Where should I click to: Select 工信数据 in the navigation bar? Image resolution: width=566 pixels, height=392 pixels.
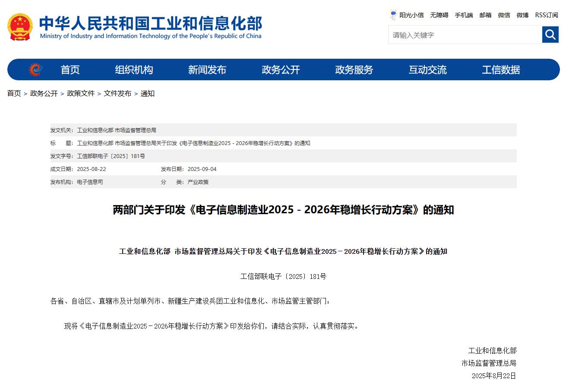tap(501, 70)
